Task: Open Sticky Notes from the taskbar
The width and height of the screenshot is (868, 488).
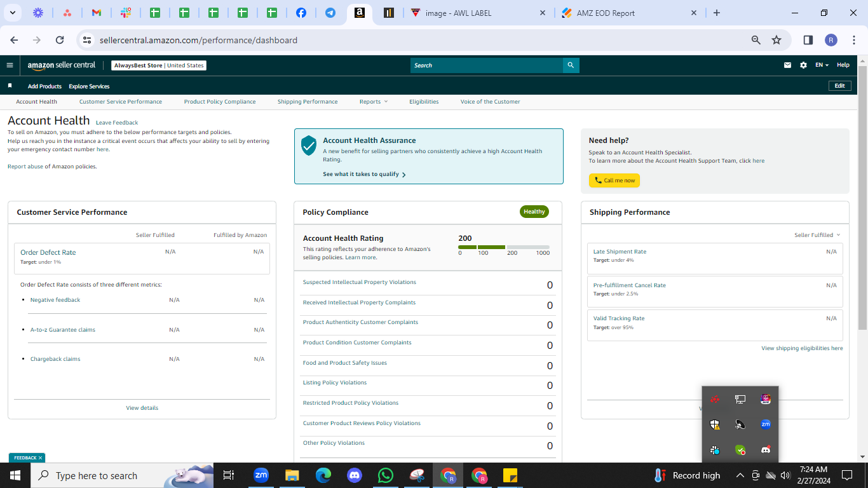Action: pyautogui.click(x=510, y=475)
